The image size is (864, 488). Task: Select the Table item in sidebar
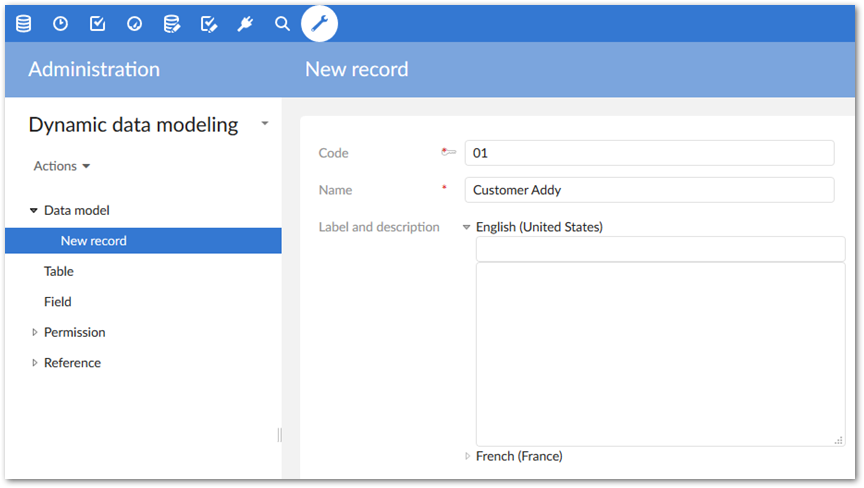point(58,271)
